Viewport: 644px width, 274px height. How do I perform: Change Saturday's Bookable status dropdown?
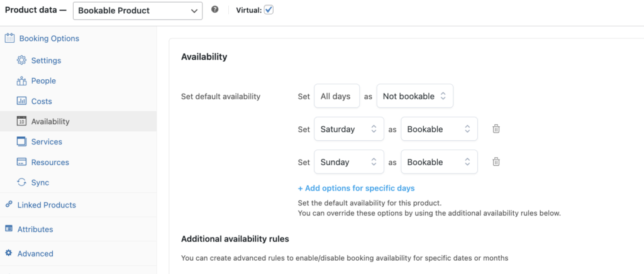click(x=438, y=129)
